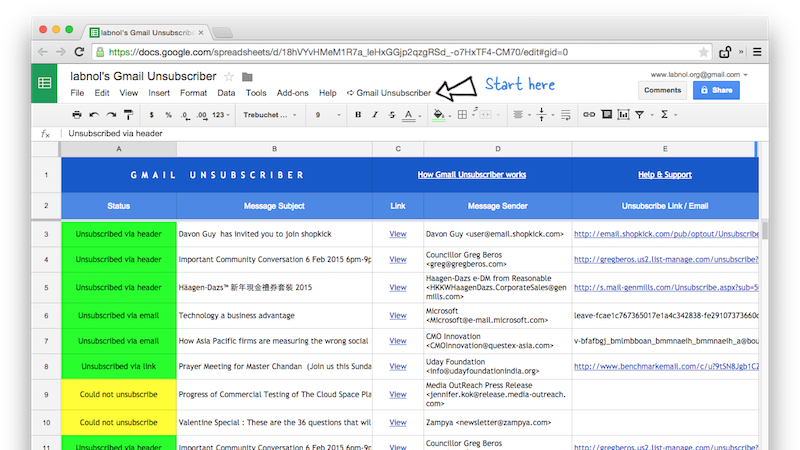Viewport: 800px width, 450px height.
Task: Open the 123 number format dropdown
Action: tap(221, 115)
